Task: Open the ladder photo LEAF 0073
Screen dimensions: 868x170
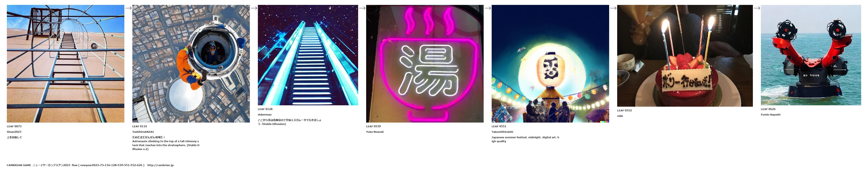Action: coord(65,63)
